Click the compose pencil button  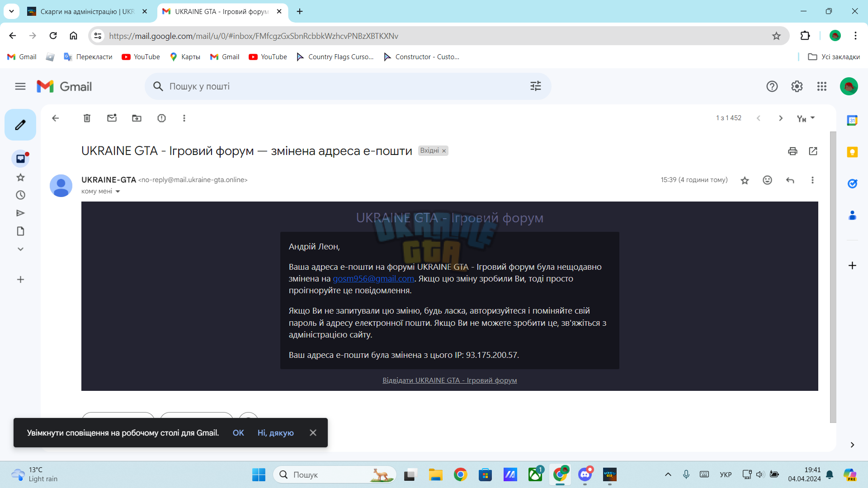[20, 125]
